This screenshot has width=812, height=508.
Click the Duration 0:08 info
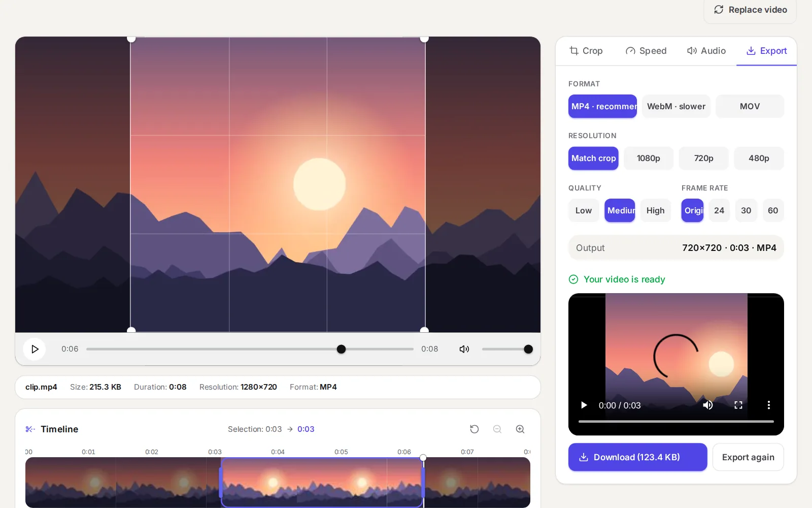click(160, 387)
